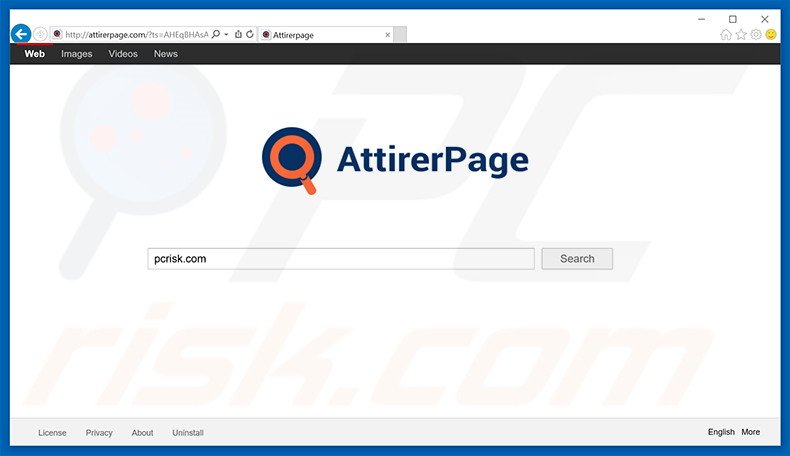Click the browser Back arrow button
The image size is (790, 456).
[x=21, y=34]
